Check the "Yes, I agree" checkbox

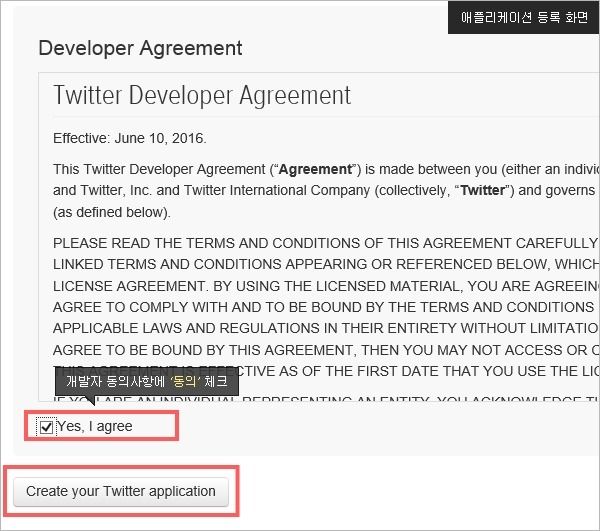click(x=46, y=427)
